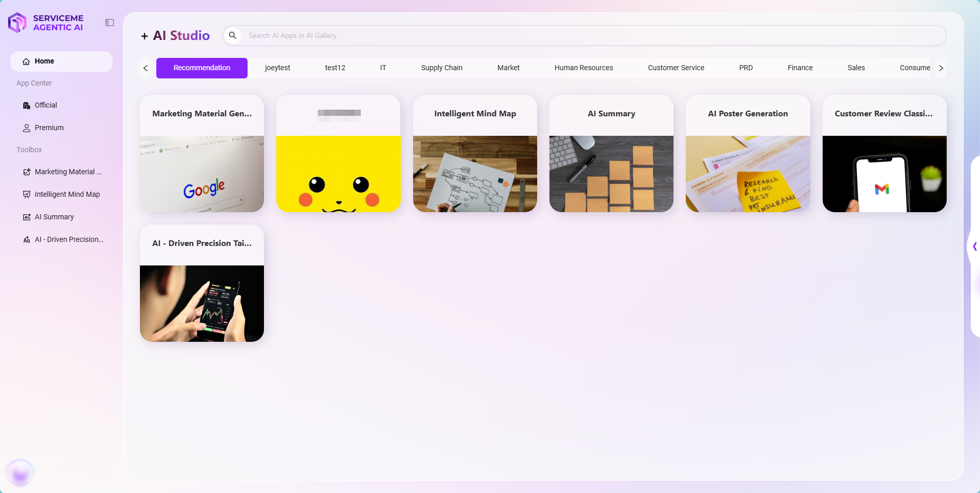Open the floating assistant orb
Image resolution: width=980 pixels, height=493 pixels.
click(x=20, y=472)
